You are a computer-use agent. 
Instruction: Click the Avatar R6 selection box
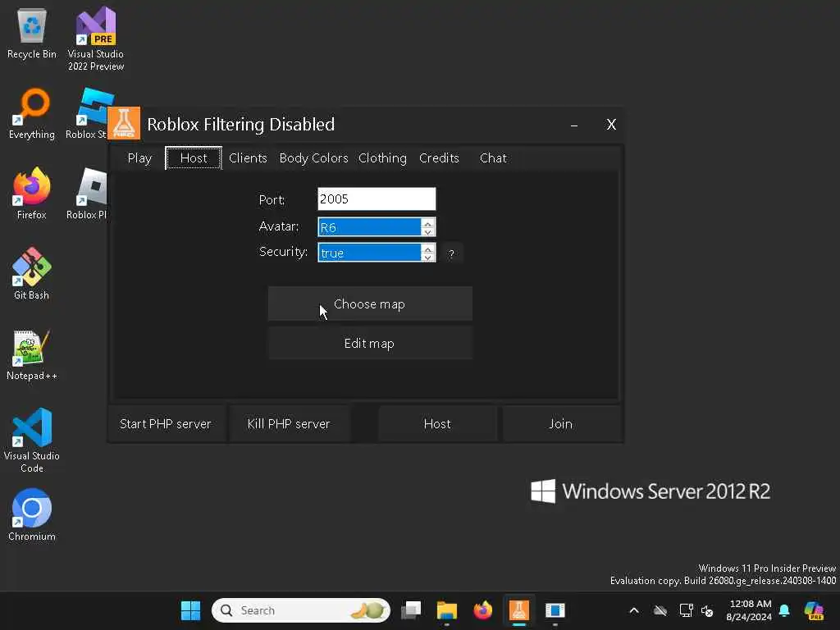point(369,227)
